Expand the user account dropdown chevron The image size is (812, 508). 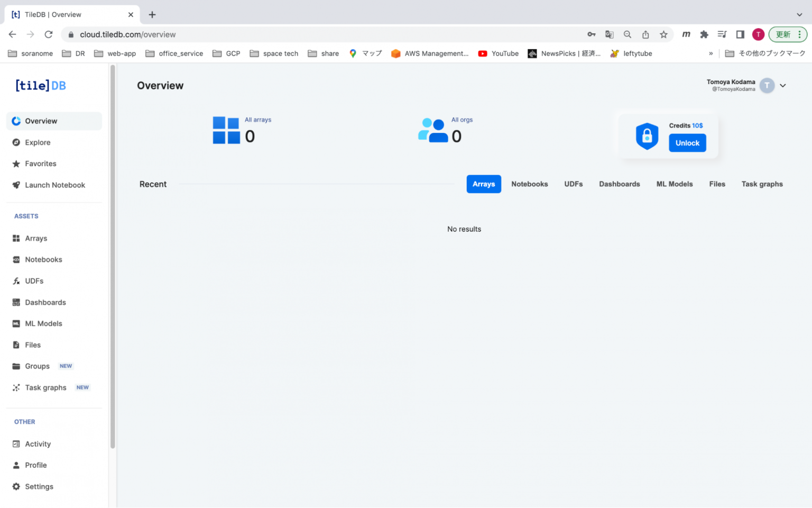pyautogui.click(x=783, y=85)
